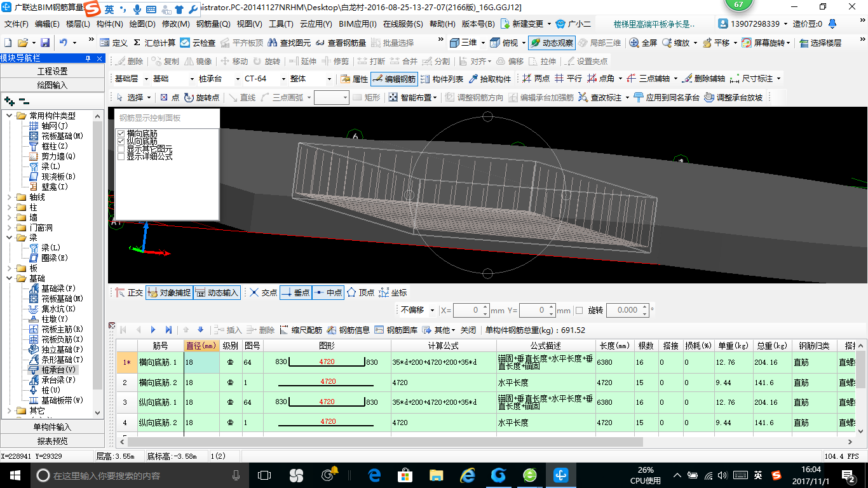Toggle 横向底筋 checkbox
Image resolution: width=868 pixels, height=488 pixels.
click(x=121, y=133)
